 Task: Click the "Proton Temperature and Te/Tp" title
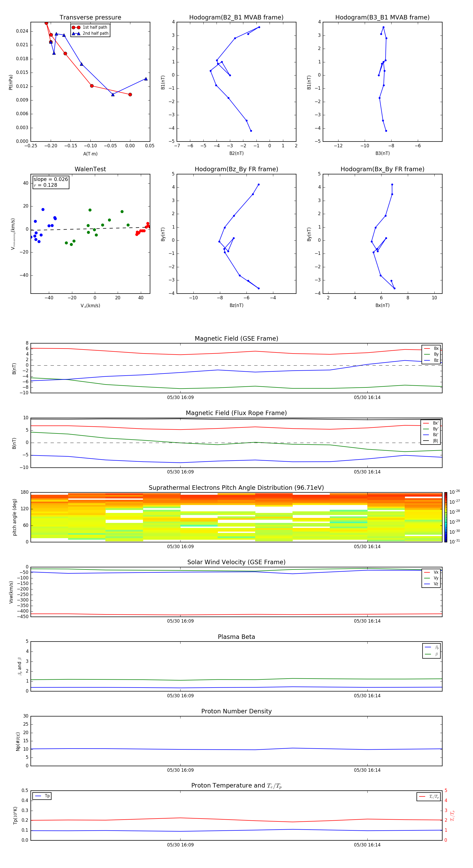click(236, 785)
